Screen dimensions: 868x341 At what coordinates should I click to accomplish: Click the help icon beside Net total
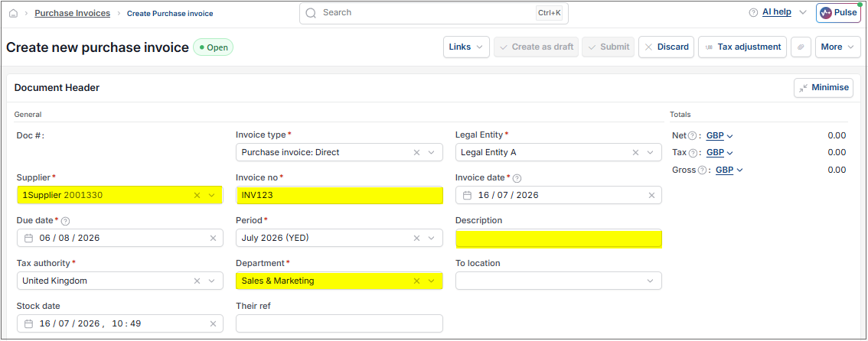692,135
